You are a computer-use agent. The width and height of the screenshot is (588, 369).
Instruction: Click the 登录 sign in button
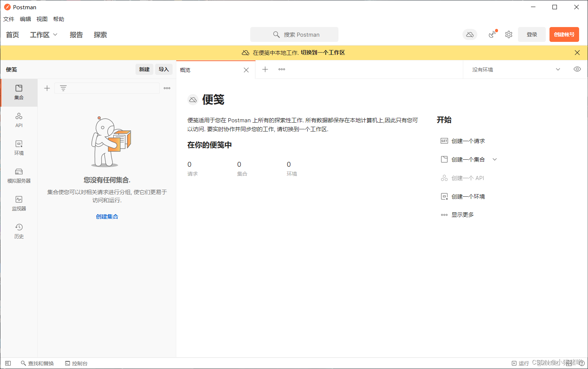point(532,34)
